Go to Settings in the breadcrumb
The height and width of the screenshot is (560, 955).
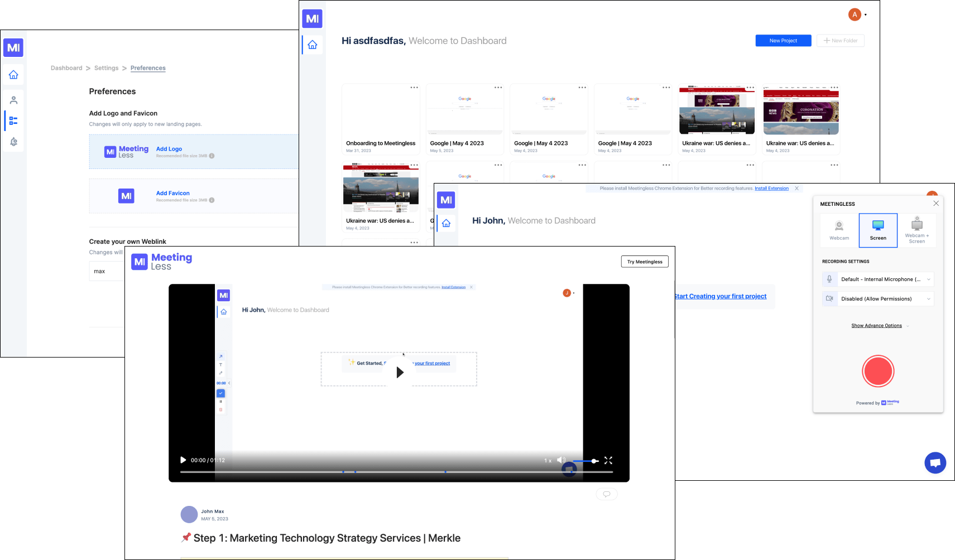[x=106, y=68]
